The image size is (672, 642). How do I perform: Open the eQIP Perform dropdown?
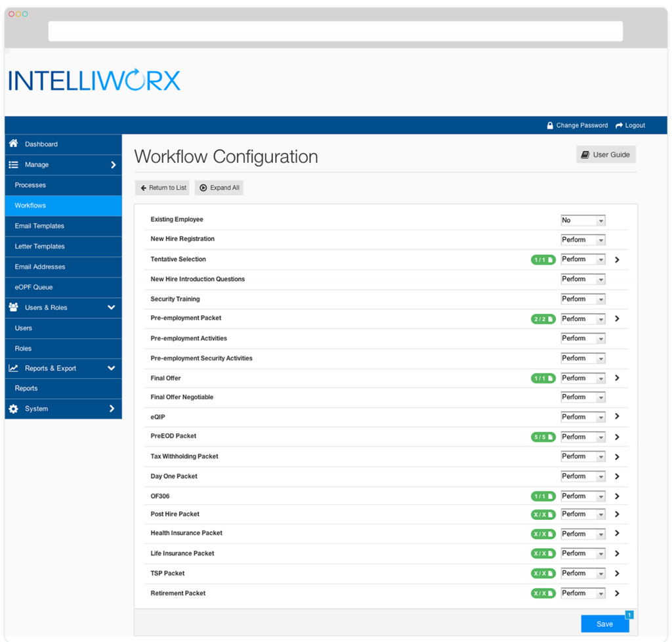583,417
